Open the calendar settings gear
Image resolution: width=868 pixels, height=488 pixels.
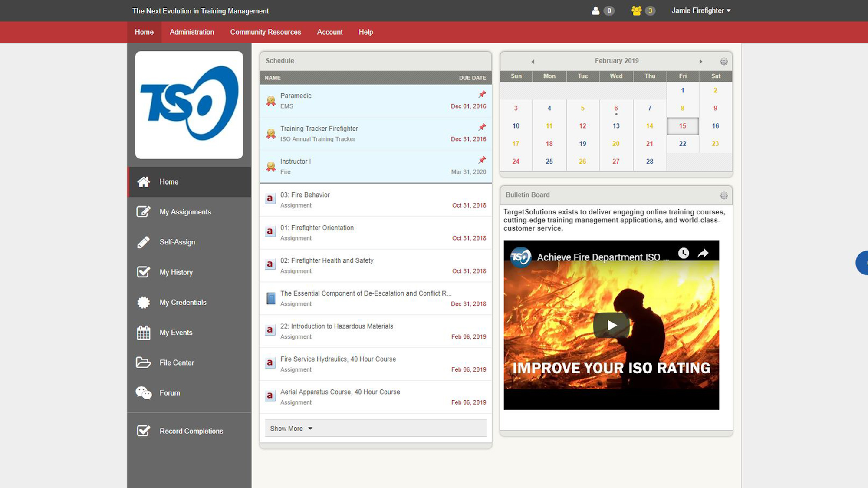[723, 61]
